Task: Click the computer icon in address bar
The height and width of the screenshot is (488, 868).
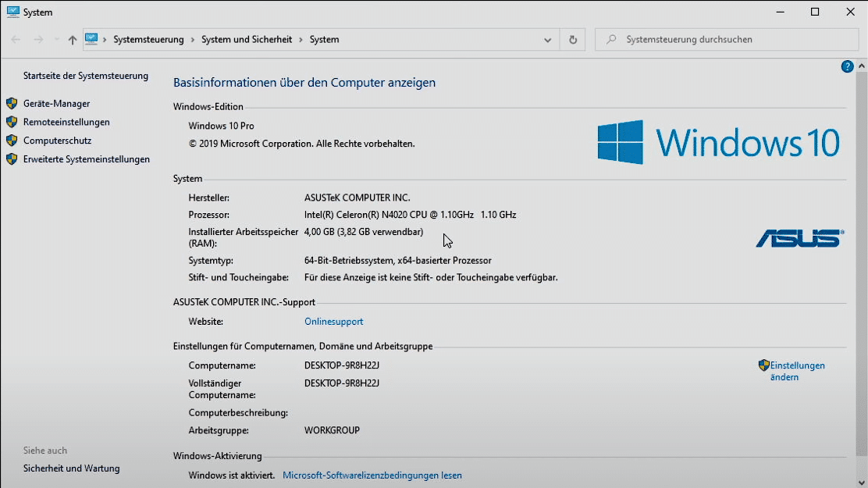Action: point(91,39)
